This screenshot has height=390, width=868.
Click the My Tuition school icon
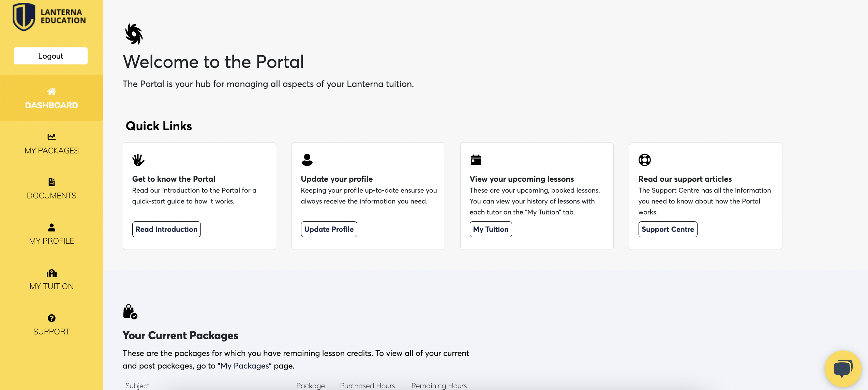51,273
